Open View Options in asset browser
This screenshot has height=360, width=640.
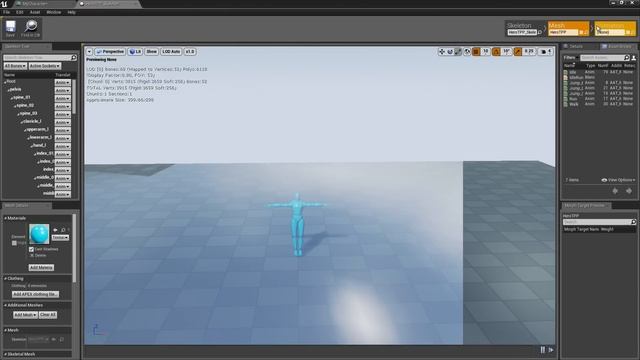pos(618,180)
